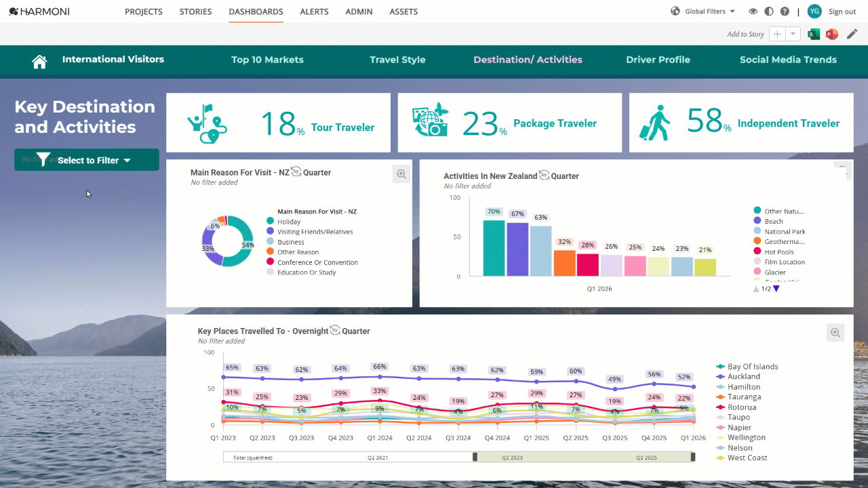Click the 70% bar in Activities chart
This screenshot has height=488, width=868.
pyautogui.click(x=494, y=248)
